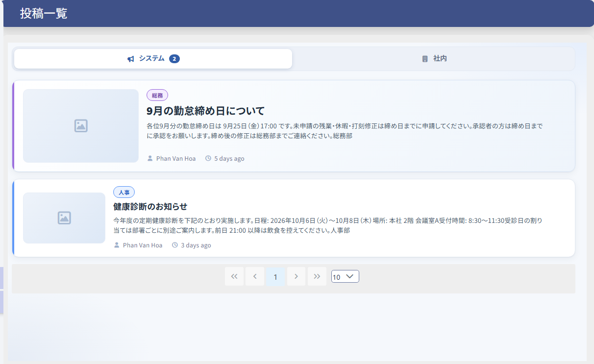
Task: Go to the first page of posts
Action: (234, 276)
